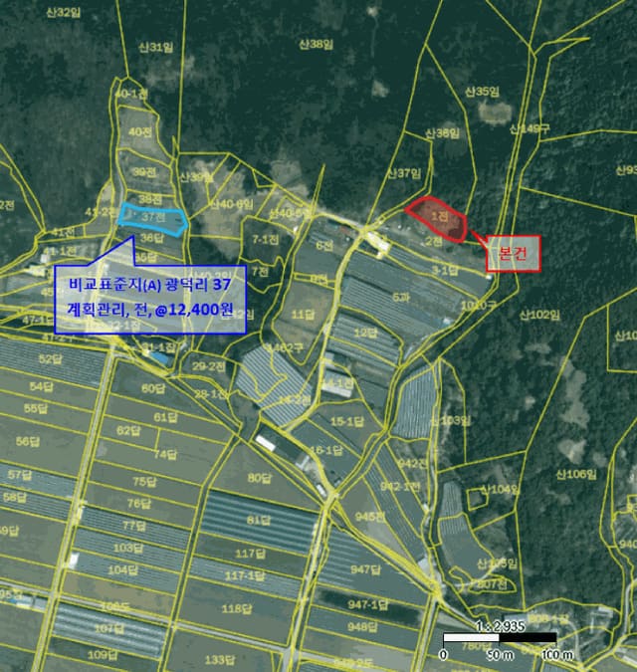637x672 pixels.
Task: Select the 37전 parcel outlined in blue
Action: (x=153, y=219)
